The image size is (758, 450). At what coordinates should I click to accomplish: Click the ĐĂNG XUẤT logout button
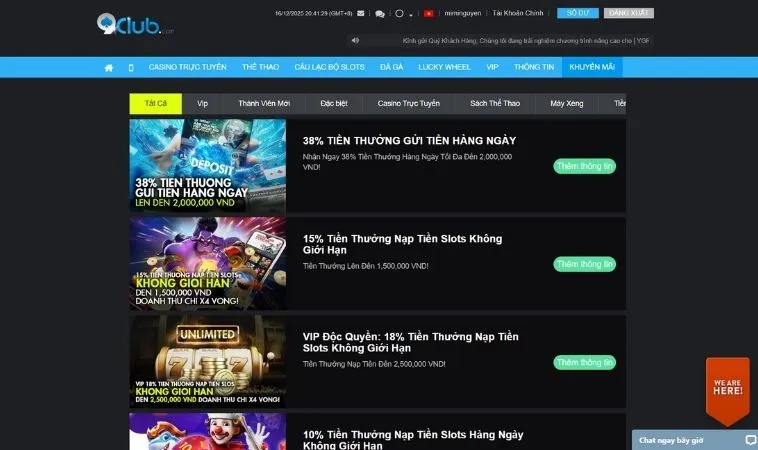coord(628,13)
